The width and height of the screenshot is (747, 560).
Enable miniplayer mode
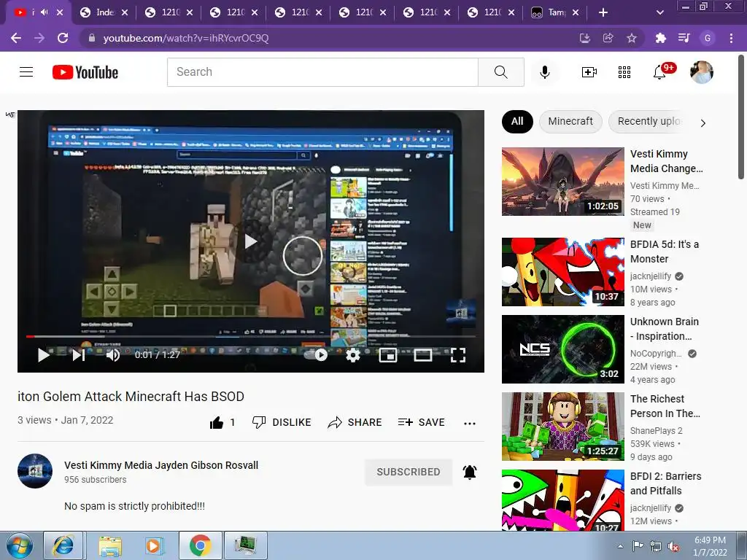click(x=388, y=355)
